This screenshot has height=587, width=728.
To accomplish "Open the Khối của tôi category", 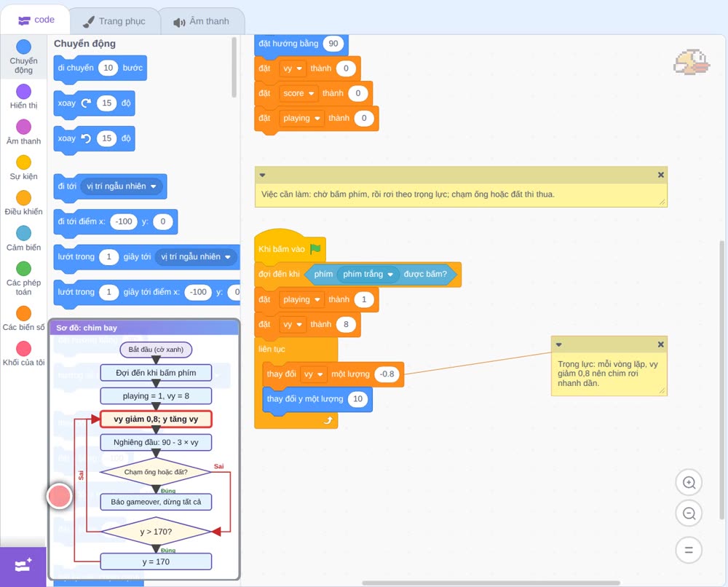I will point(23,354).
